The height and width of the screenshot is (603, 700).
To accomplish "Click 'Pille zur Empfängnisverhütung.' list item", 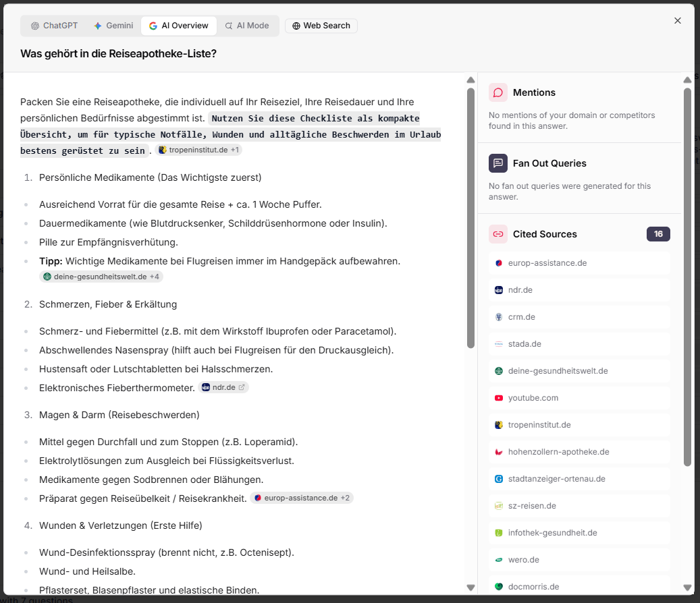I will (x=109, y=242).
